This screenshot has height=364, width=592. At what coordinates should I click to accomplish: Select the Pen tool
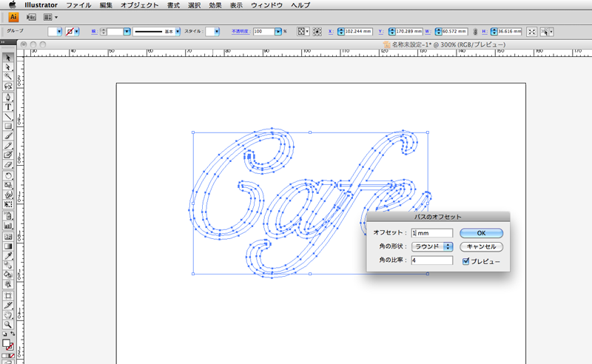[8, 98]
